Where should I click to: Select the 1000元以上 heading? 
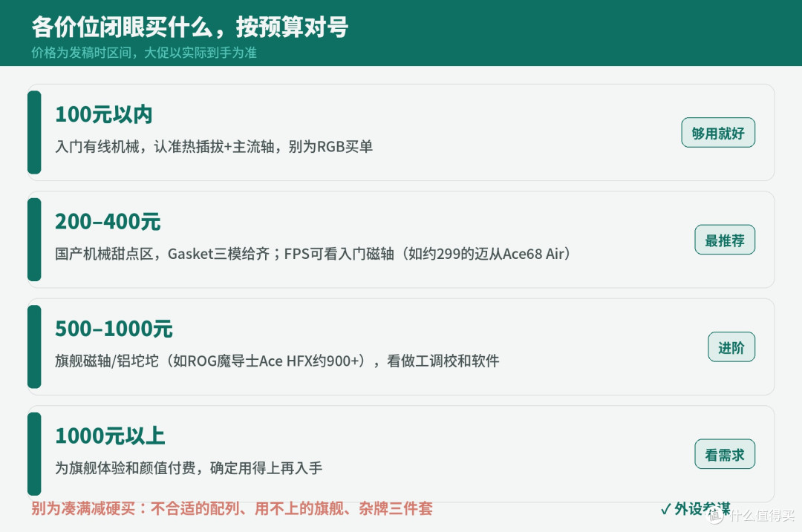tap(110, 436)
